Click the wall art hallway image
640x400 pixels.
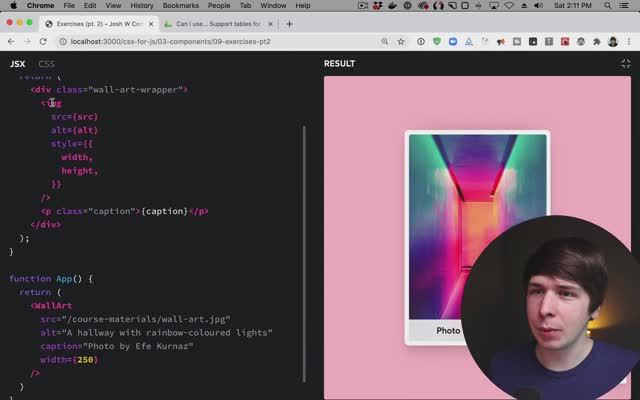[478, 227]
